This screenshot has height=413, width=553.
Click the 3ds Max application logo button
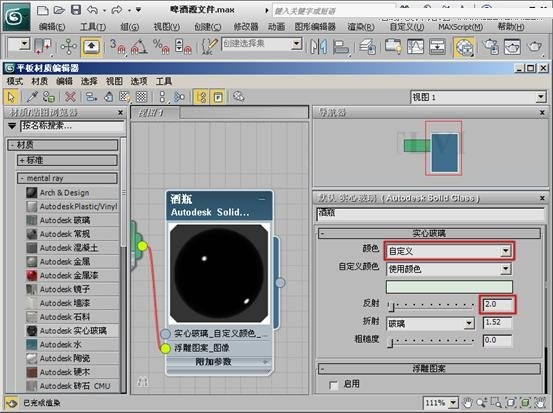pos(16,17)
